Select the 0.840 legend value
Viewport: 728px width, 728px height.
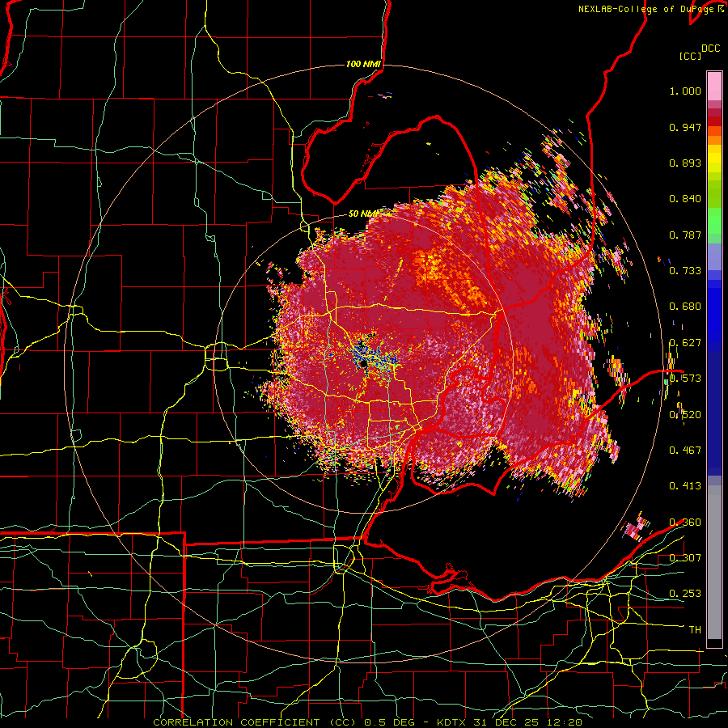(x=685, y=199)
